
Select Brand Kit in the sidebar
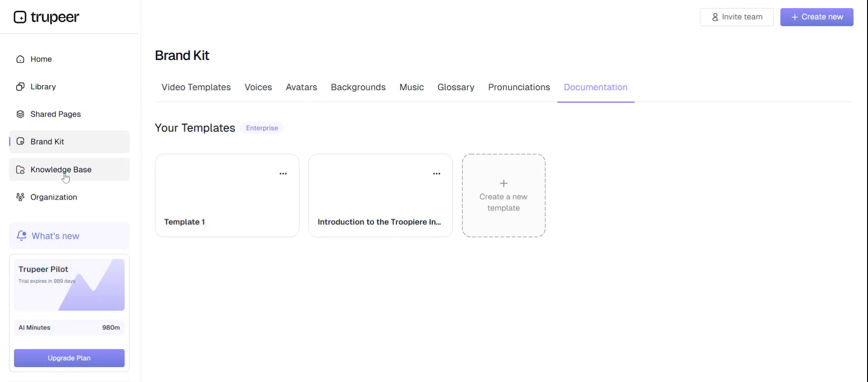point(69,142)
